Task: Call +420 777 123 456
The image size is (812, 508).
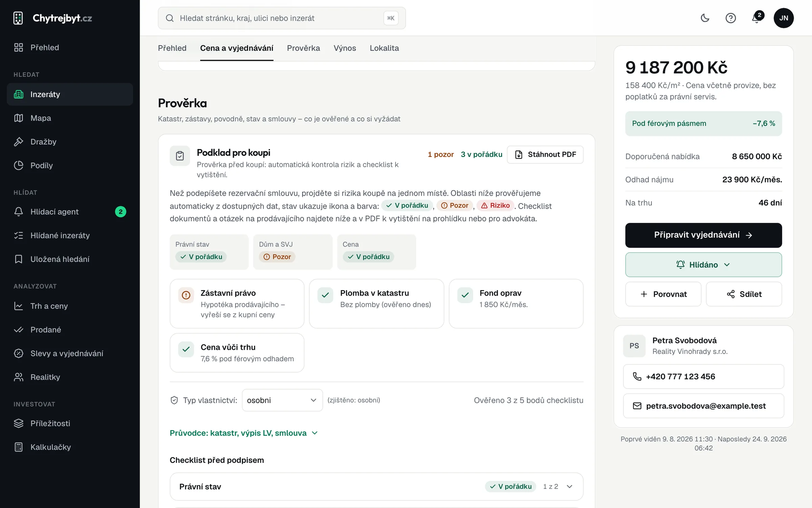Action: (703, 377)
